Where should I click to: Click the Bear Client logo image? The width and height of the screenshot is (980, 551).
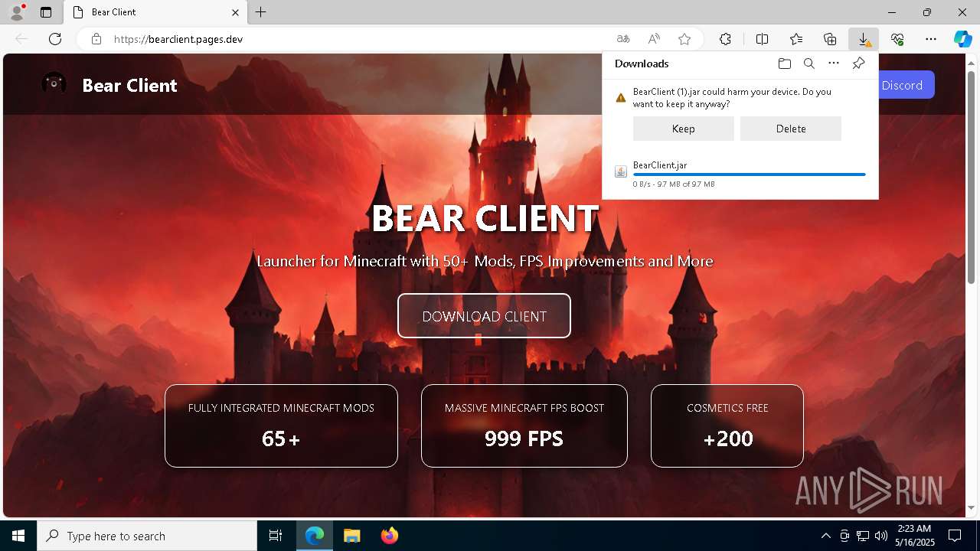[x=54, y=83]
